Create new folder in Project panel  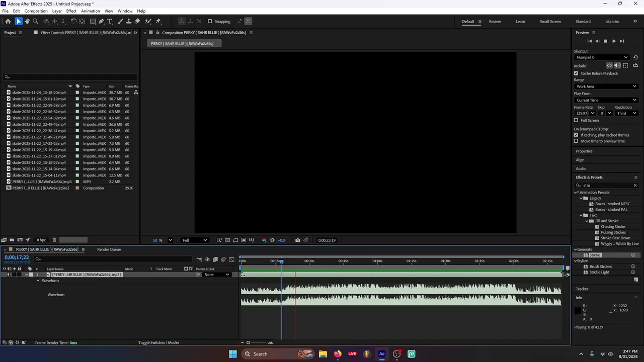[12, 240]
